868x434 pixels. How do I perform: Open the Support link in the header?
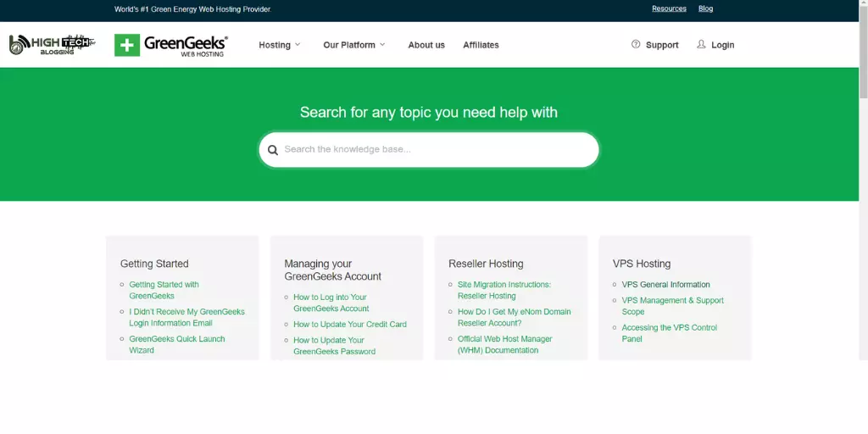point(662,45)
